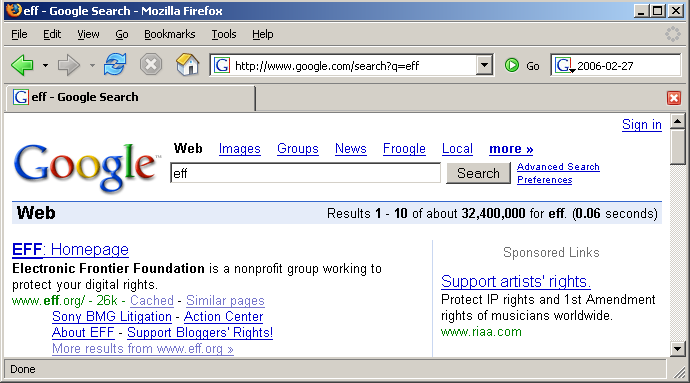This screenshot has width=690, height=383.
Task: Click the Sponsored Links heading text
Action: [551, 252]
